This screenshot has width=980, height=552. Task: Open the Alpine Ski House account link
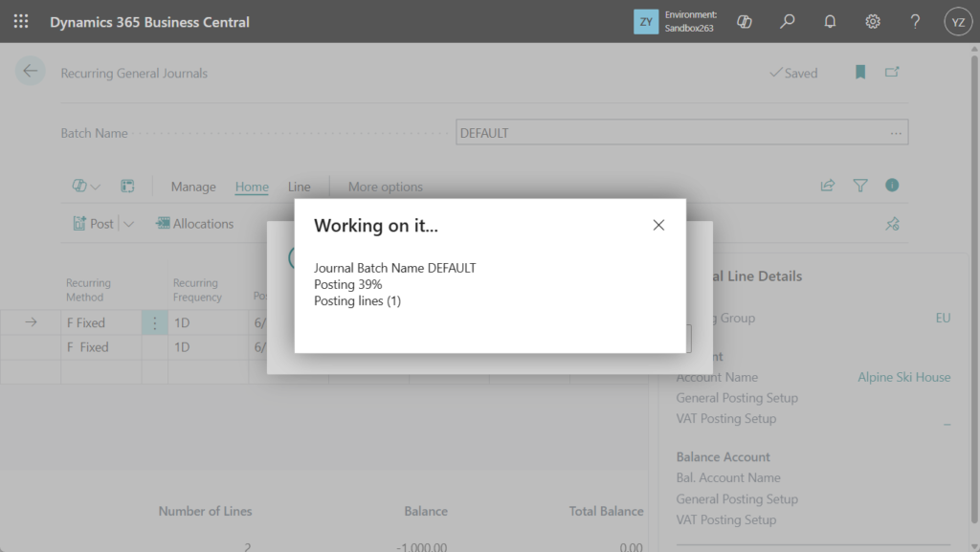click(903, 377)
